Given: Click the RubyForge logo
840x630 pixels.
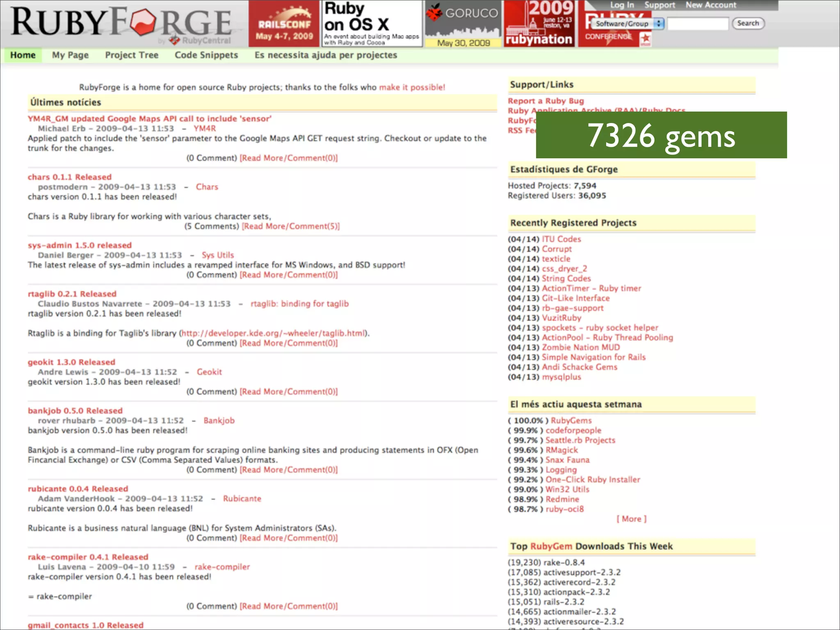Looking at the screenshot, I should tap(121, 22).
